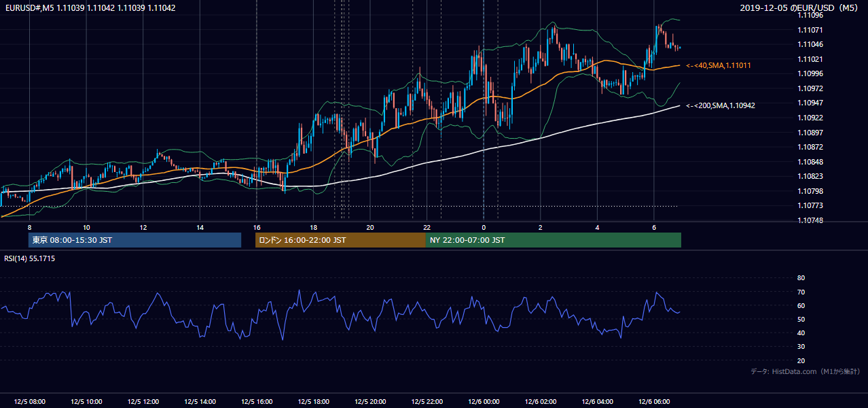The width and height of the screenshot is (868, 408).
Task: Click hour label 0 under price chart
Action: [x=484, y=227]
